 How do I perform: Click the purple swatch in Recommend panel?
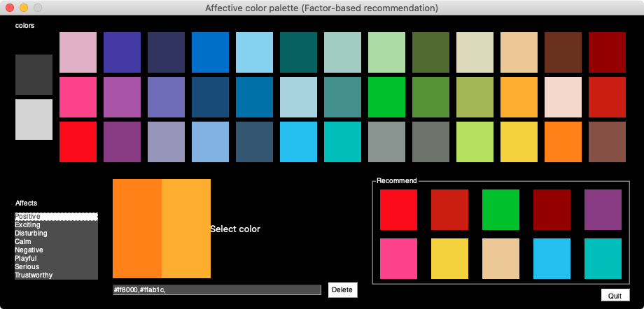(x=603, y=210)
